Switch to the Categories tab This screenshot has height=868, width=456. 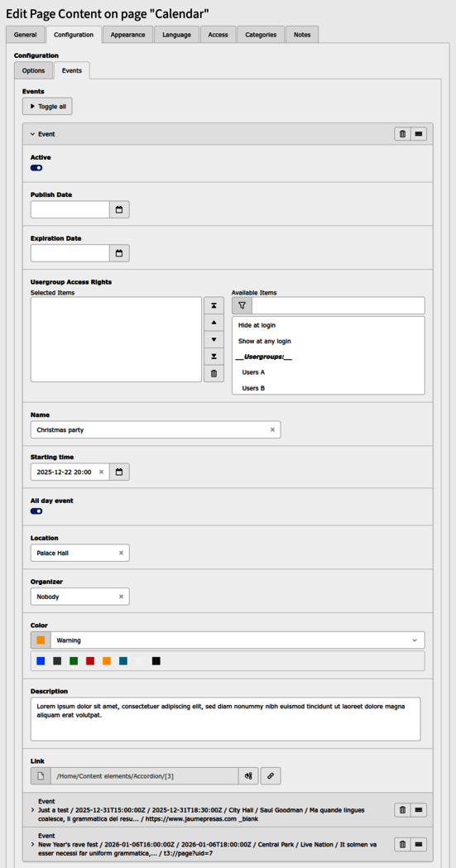tap(261, 34)
